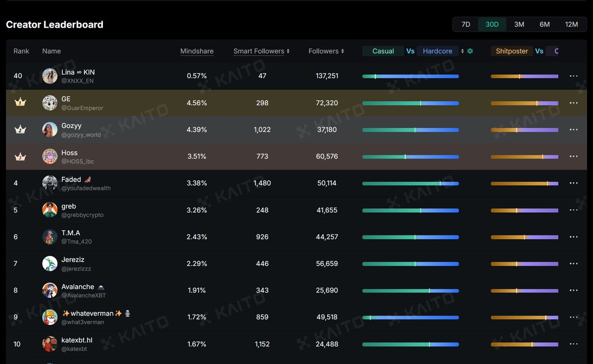Open the @HOSS_ibc handle link

pyautogui.click(x=78, y=161)
